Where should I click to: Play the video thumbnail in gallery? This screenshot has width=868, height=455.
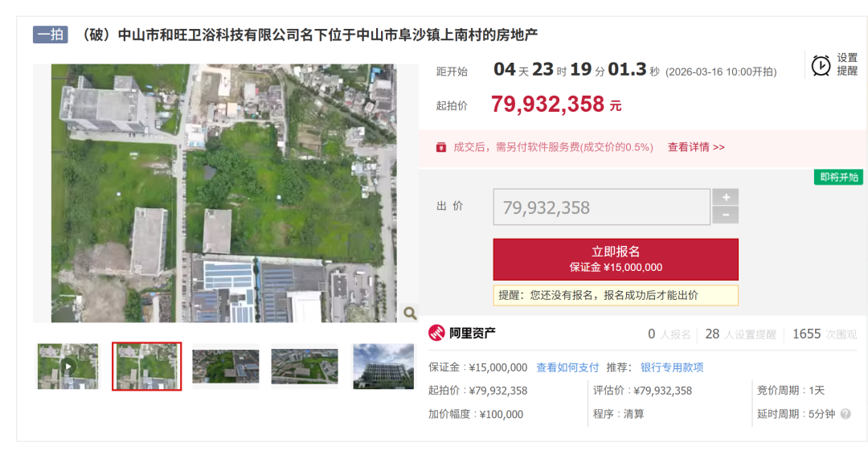click(x=68, y=367)
